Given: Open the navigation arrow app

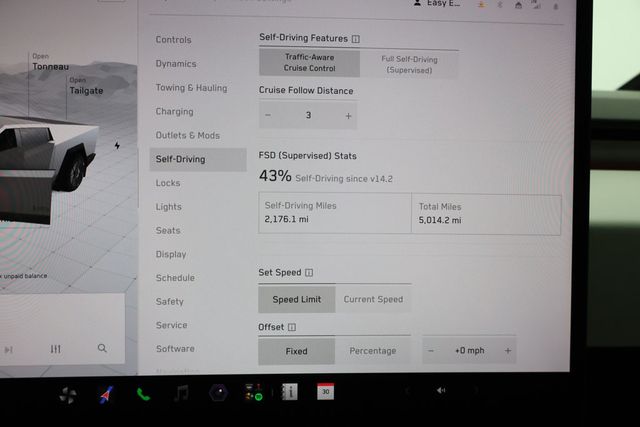Looking at the screenshot, I should coord(107,395).
